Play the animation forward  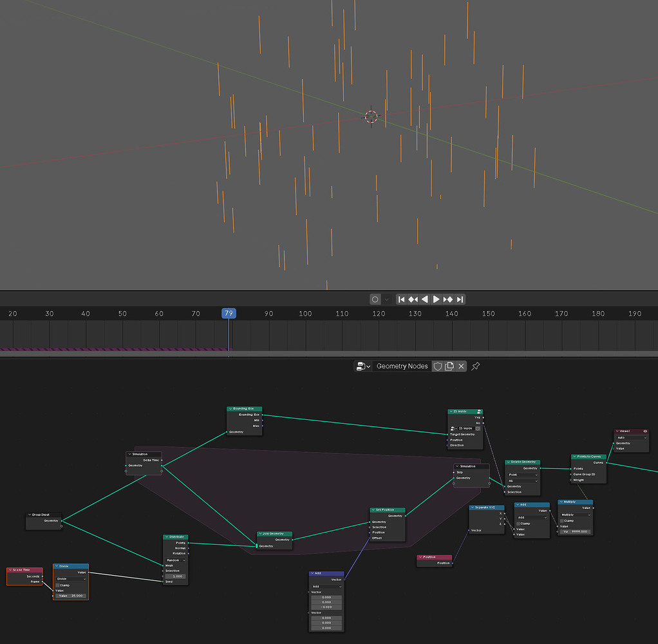[437, 299]
